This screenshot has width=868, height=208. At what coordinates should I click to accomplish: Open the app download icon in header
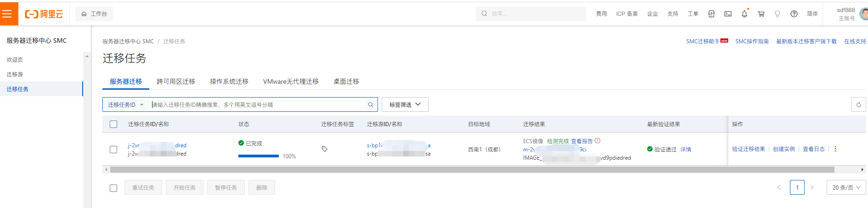(711, 14)
